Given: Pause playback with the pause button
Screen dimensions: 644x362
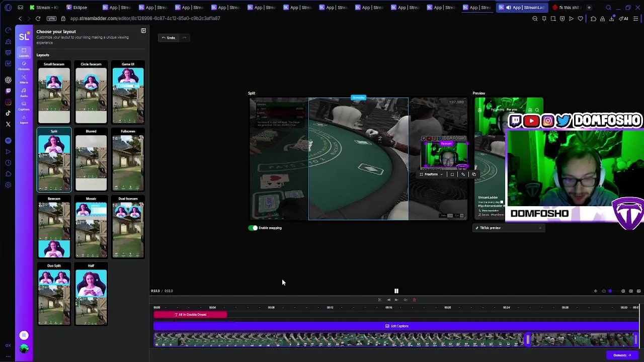Looking at the screenshot, I should click(x=396, y=291).
